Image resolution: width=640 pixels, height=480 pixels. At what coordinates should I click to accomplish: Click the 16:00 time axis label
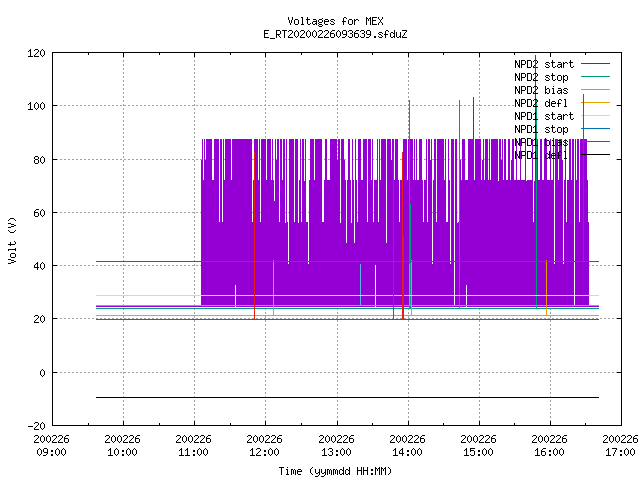[549, 446]
